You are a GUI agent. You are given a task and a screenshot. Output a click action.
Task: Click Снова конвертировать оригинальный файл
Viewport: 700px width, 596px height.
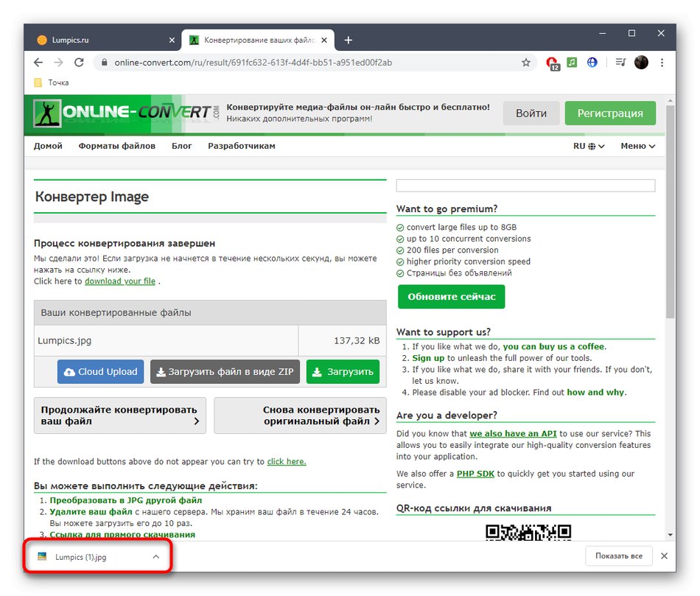pyautogui.click(x=300, y=416)
